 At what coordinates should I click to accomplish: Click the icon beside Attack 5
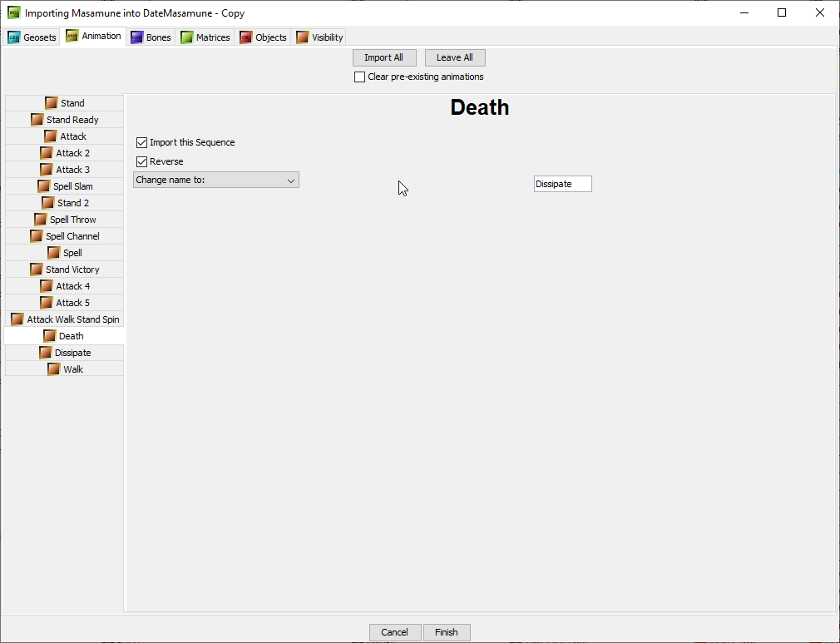pos(47,302)
